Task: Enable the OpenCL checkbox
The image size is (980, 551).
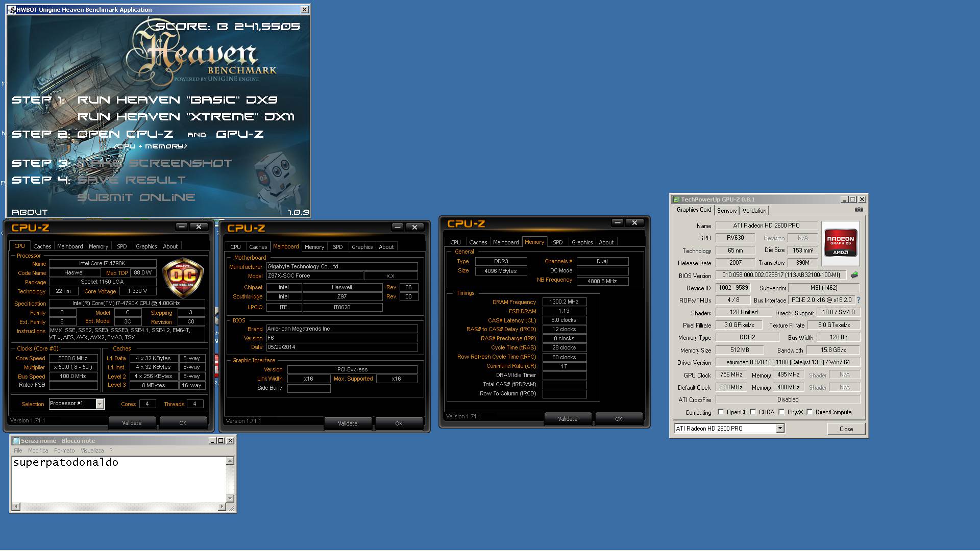Action: tap(721, 412)
